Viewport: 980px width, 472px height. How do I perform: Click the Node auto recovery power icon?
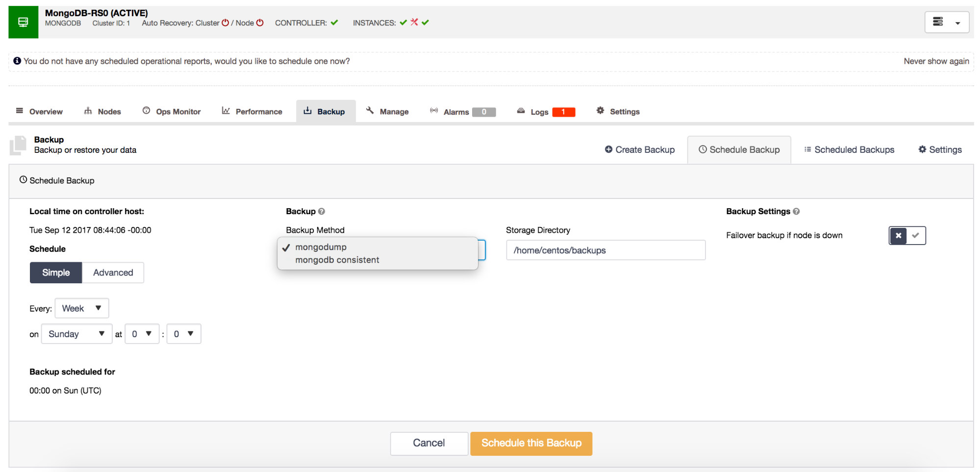coord(260,23)
